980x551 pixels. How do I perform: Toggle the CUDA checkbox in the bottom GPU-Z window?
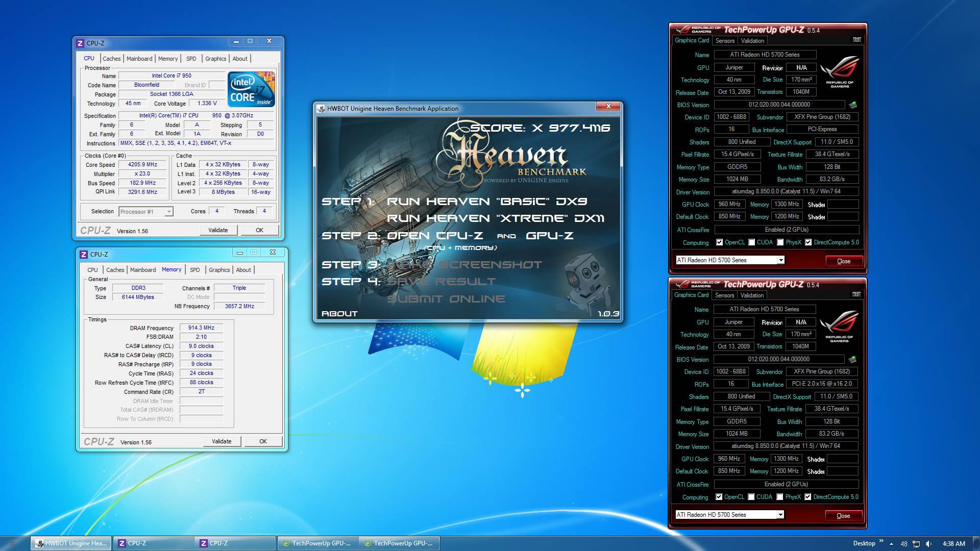(x=751, y=497)
